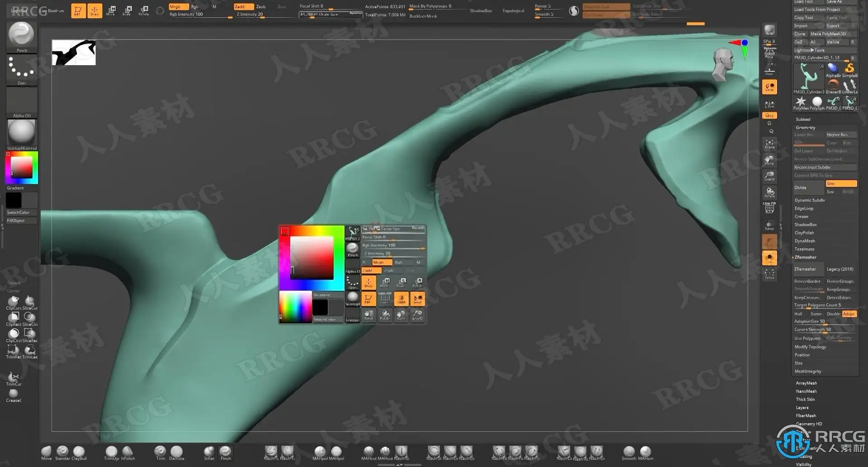
Task: Open the LightBox button
Action: [x=19, y=10]
